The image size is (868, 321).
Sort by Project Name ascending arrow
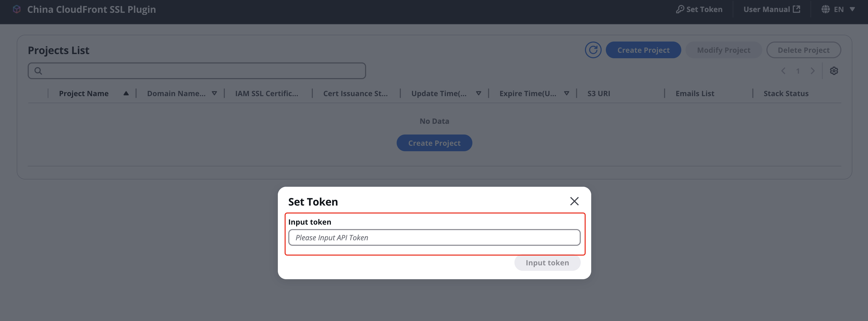126,94
